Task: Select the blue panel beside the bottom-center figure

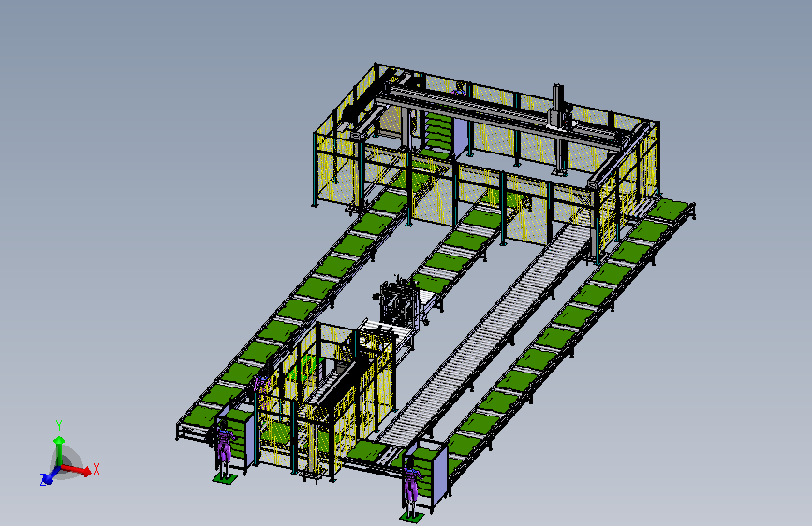Action: 439,475
